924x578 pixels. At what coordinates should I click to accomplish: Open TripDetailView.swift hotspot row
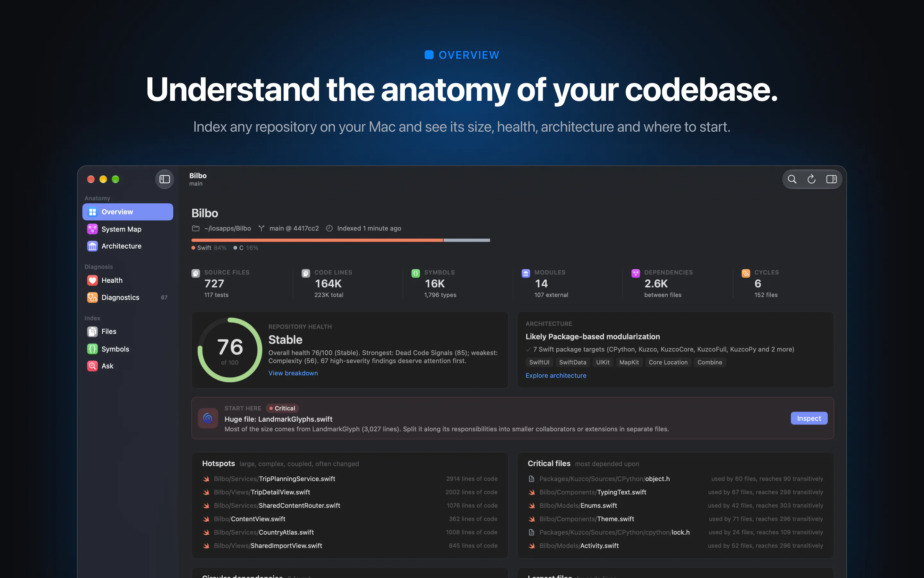click(x=350, y=492)
